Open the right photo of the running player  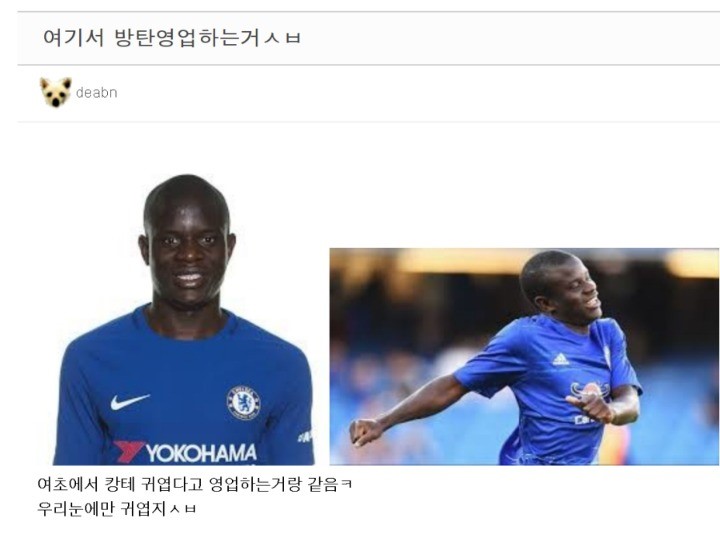(x=524, y=357)
